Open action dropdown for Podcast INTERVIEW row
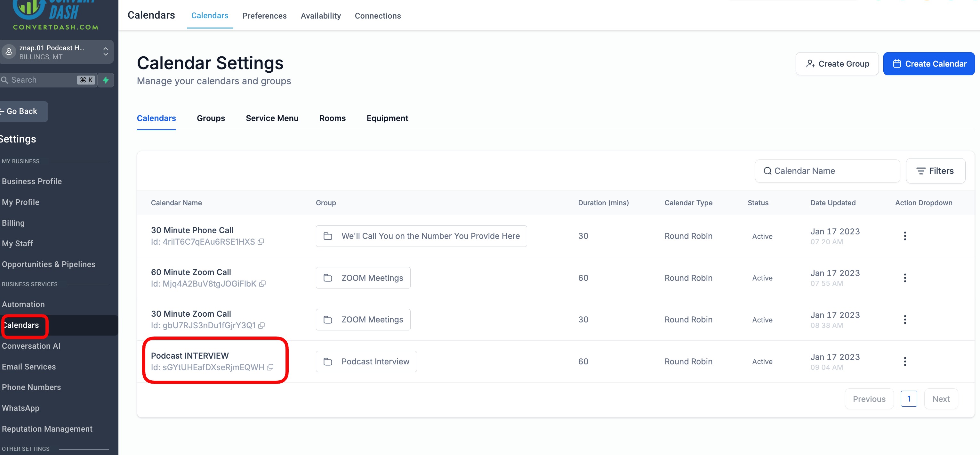The height and width of the screenshot is (455, 980). pos(905,361)
